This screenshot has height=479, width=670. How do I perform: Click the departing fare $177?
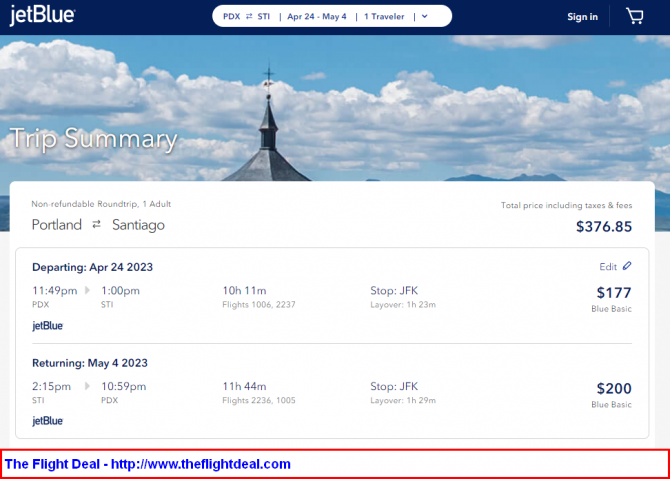click(614, 293)
